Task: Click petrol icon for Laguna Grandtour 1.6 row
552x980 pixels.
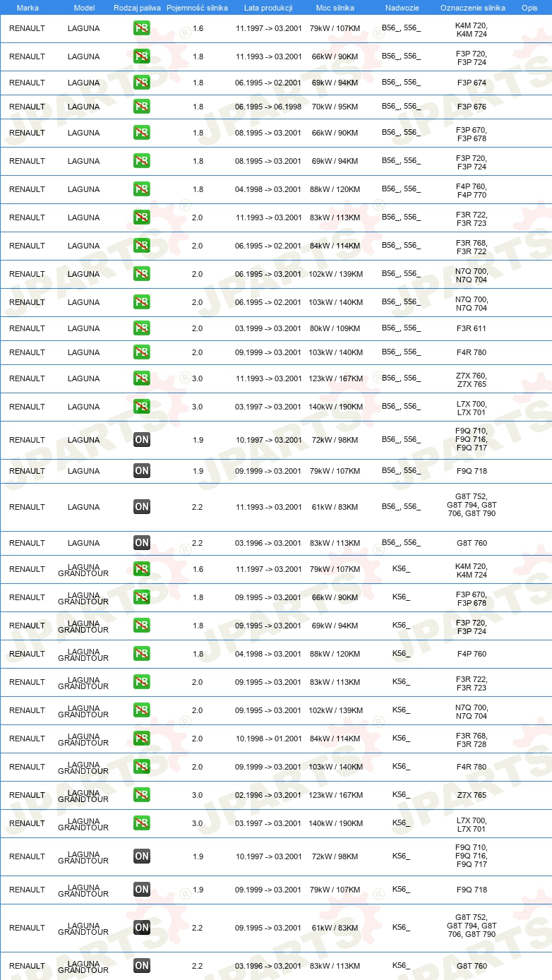Action: coord(142,569)
